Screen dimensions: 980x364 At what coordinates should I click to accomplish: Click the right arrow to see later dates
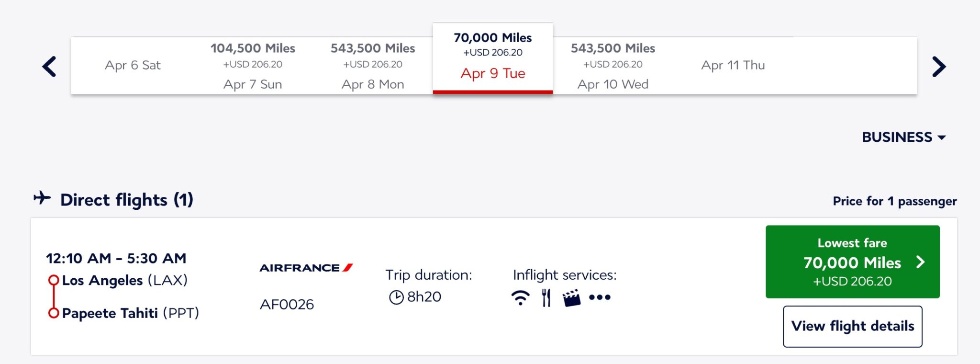[x=939, y=66]
